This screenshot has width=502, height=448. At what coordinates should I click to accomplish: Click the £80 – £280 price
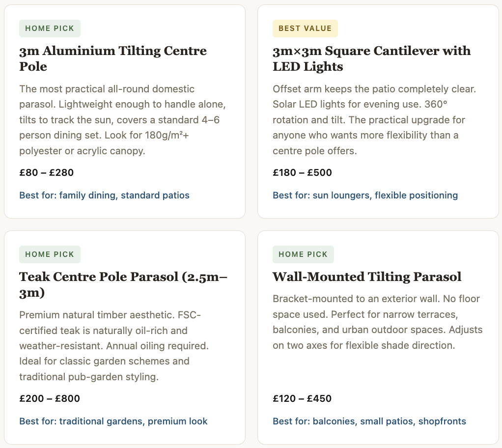pos(47,172)
